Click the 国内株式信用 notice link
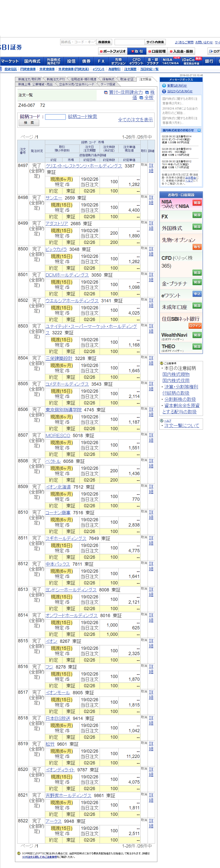Screen dimensions: 220x868 [176, 380]
